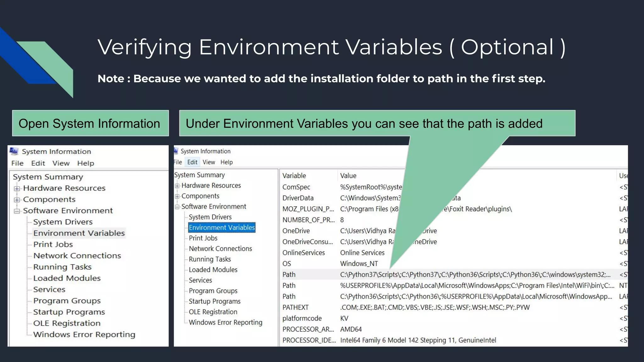Image resolution: width=644 pixels, height=362 pixels.
Task: Select Startup Programs in right window
Action: coord(214,301)
